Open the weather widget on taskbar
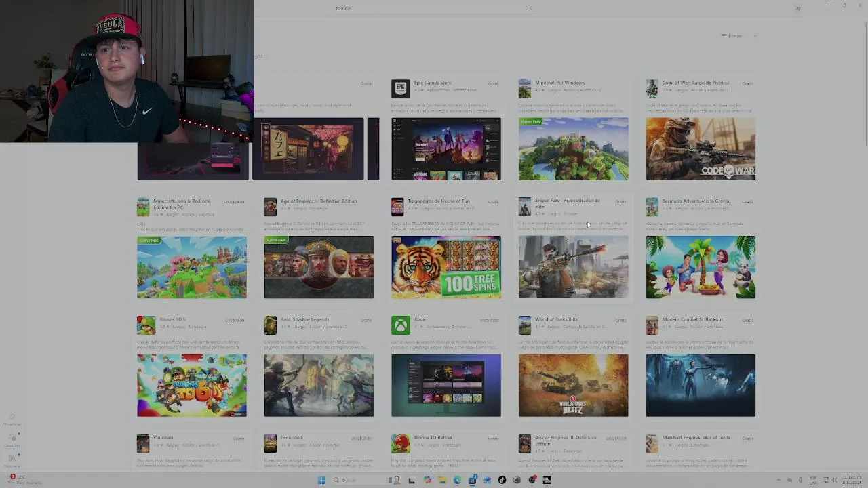The width and height of the screenshot is (868, 488). [x=24, y=480]
